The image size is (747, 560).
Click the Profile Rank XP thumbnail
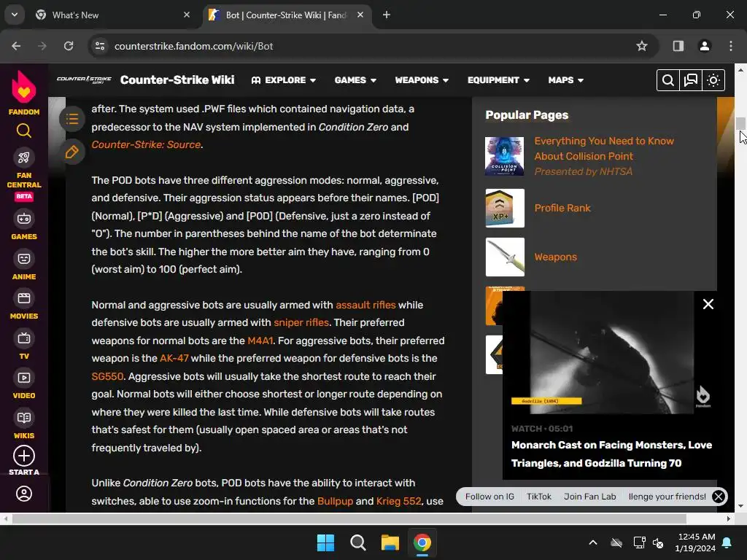(x=505, y=208)
